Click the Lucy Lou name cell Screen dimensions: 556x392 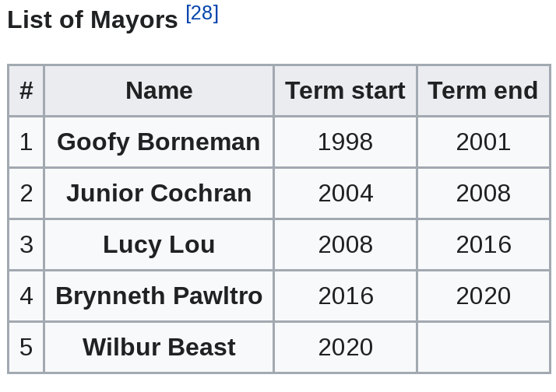point(159,244)
